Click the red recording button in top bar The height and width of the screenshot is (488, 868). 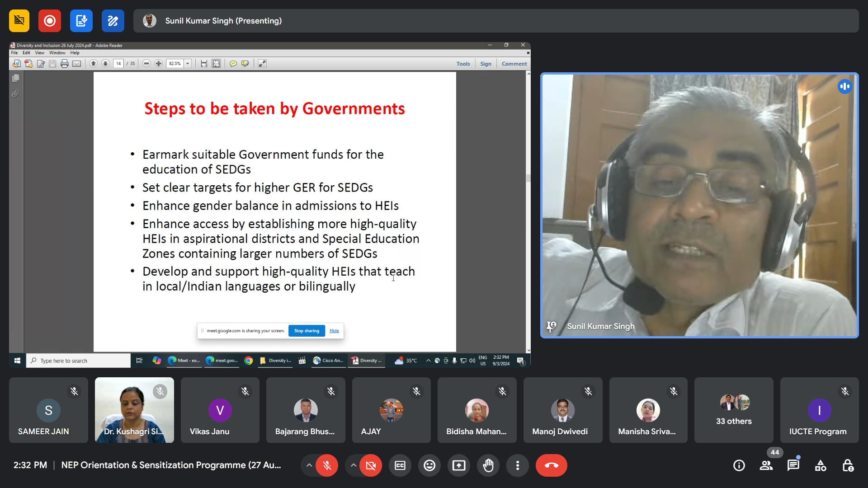pos(50,21)
